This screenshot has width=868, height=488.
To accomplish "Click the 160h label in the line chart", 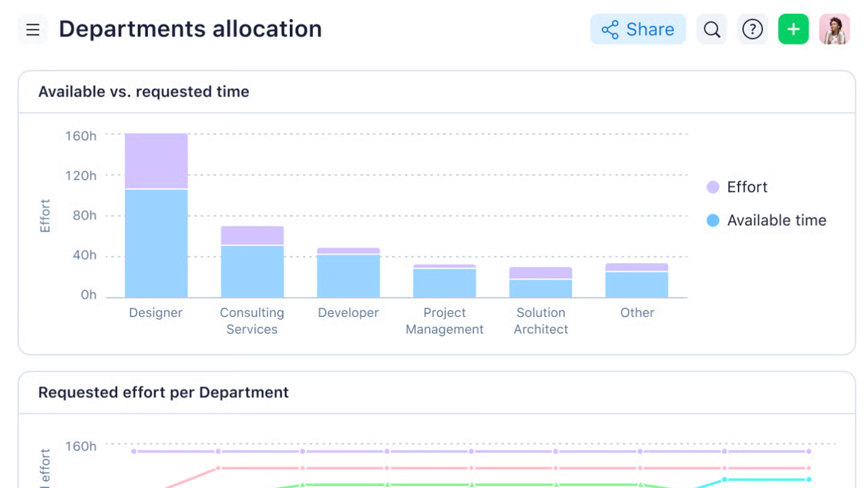I will 81,446.
